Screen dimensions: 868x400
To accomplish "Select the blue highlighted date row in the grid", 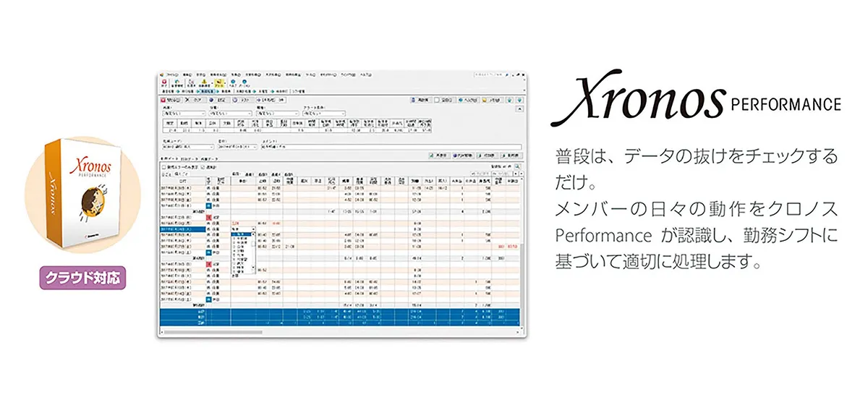I will [x=183, y=229].
